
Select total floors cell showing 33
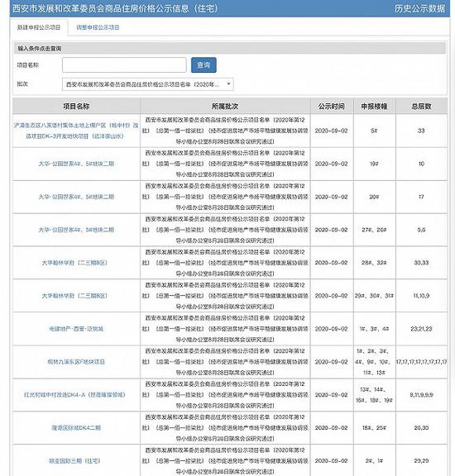pyautogui.click(x=421, y=131)
